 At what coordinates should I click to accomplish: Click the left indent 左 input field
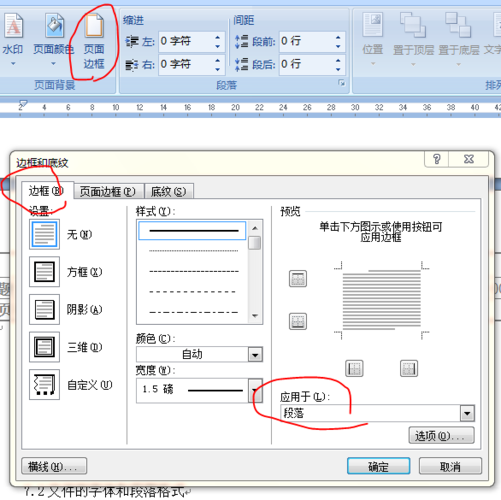tap(185, 41)
